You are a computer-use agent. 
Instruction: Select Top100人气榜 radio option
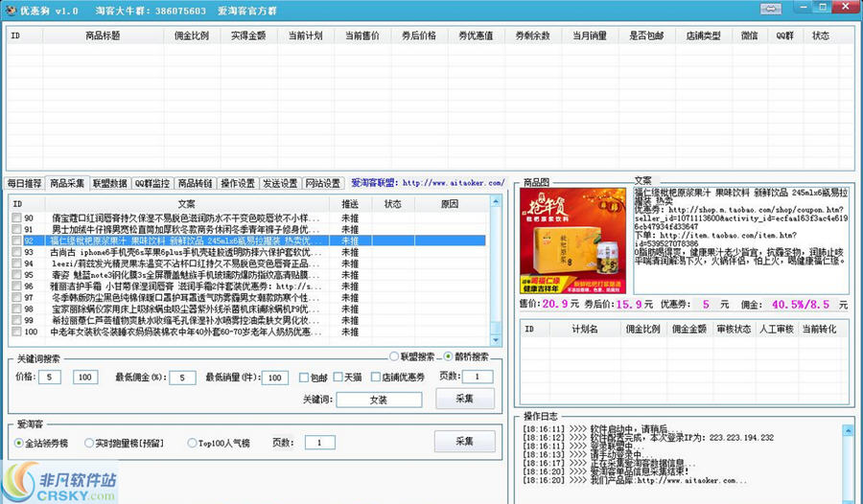(x=192, y=443)
